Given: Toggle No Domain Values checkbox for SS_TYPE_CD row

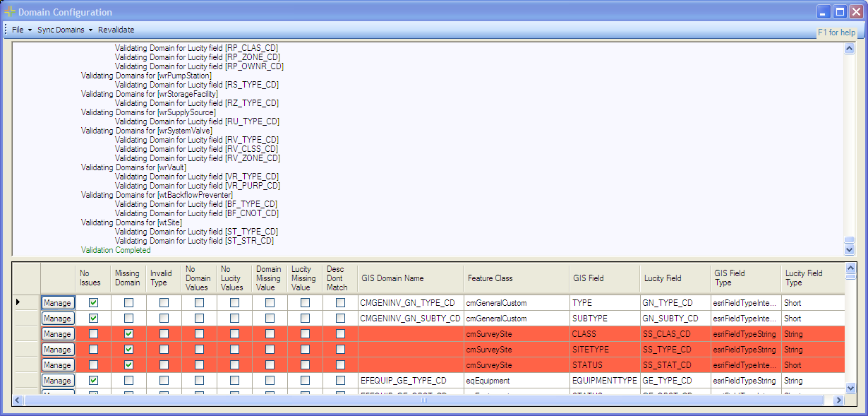Looking at the screenshot, I should click(x=199, y=350).
